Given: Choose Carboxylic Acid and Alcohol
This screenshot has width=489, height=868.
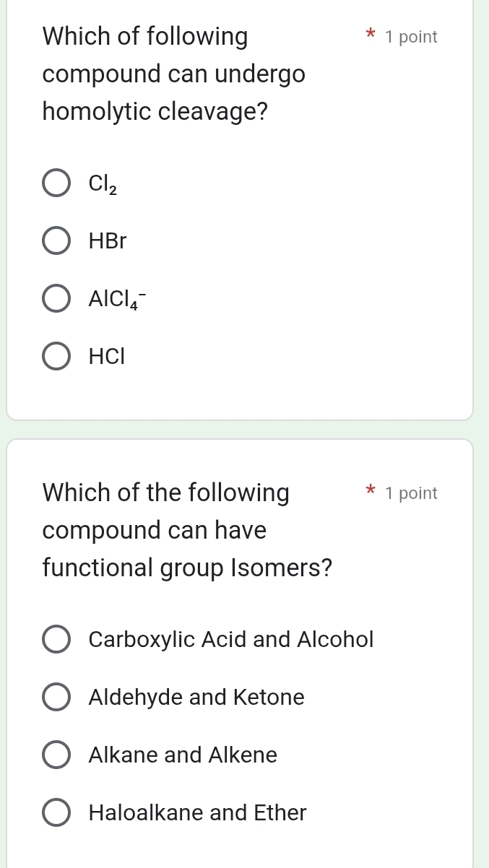Looking at the screenshot, I should [x=56, y=639].
